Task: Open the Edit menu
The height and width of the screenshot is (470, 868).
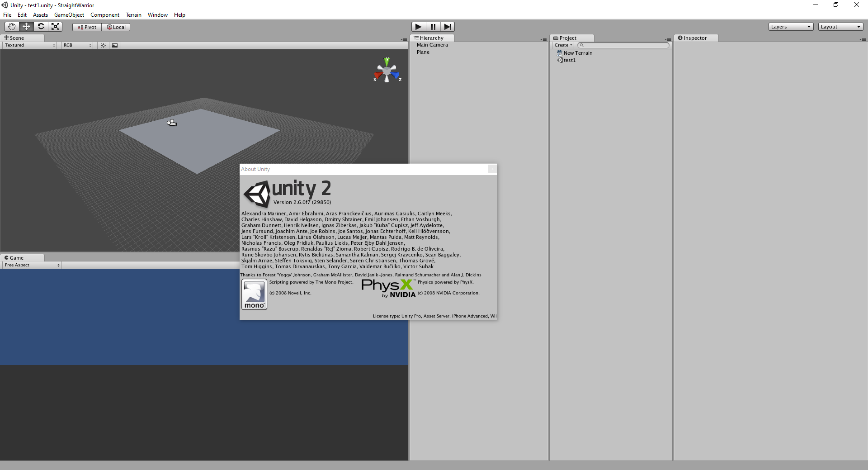Action: click(x=22, y=15)
